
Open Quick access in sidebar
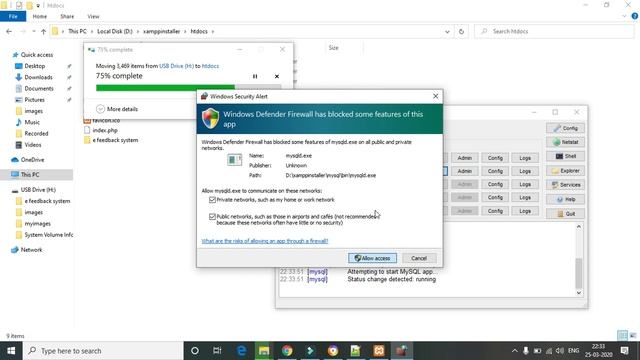[x=37, y=55]
